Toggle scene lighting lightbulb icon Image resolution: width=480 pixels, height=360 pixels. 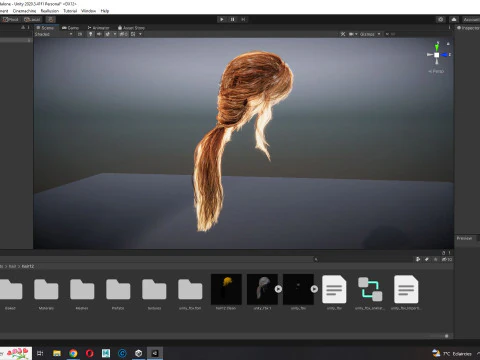click(x=90, y=34)
